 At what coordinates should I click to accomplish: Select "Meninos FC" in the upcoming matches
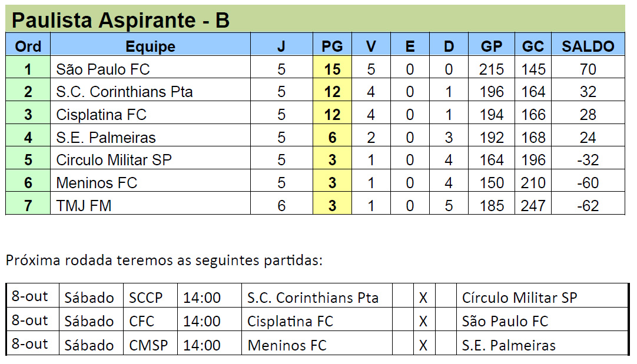point(287,345)
